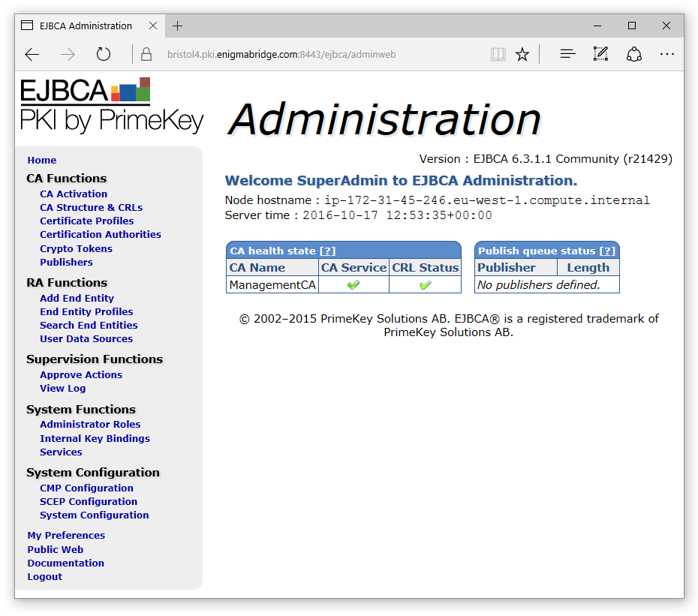Open CA Structure & CRLs

pyautogui.click(x=92, y=207)
